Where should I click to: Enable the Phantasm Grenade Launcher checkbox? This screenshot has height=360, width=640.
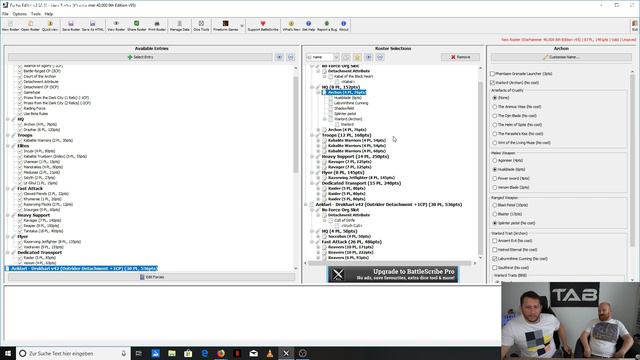[493, 74]
